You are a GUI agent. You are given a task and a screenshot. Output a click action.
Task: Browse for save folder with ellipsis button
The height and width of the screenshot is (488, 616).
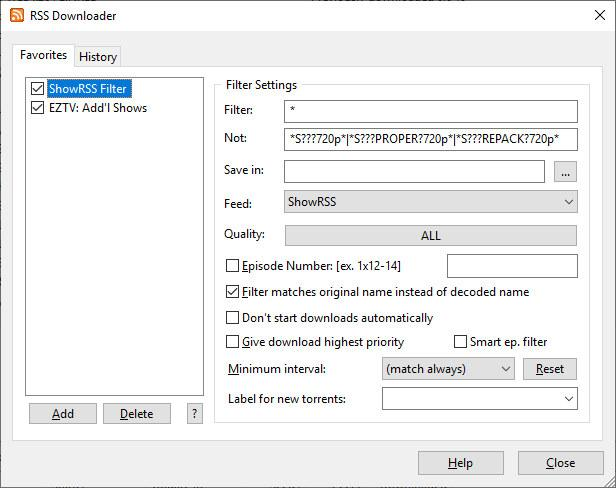point(565,172)
